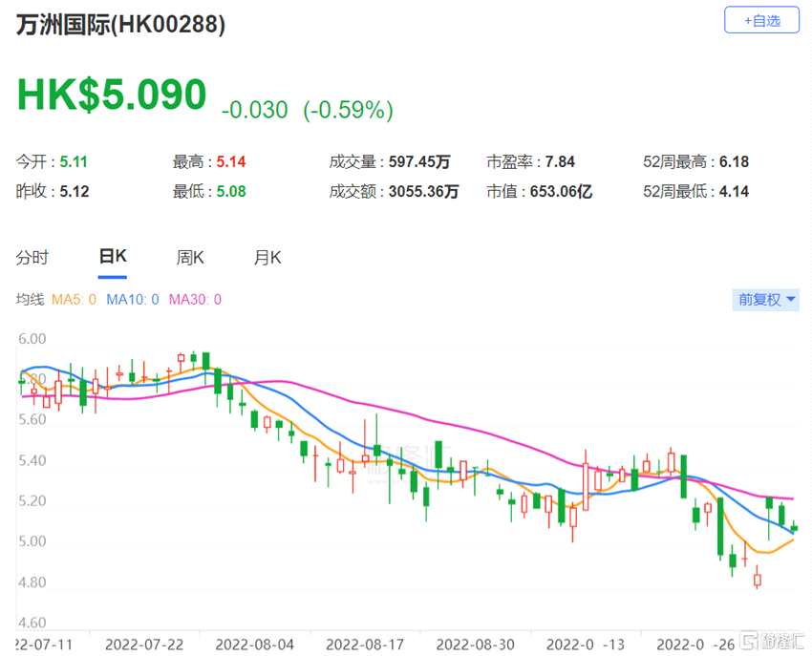Click the 格隆汇 watermark logo icon
This screenshot has height=656, width=812.
point(749,641)
